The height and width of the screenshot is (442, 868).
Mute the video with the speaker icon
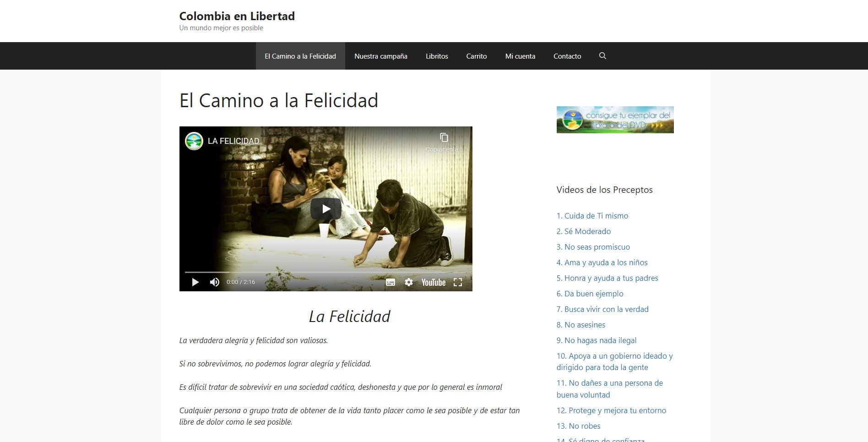pyautogui.click(x=214, y=282)
